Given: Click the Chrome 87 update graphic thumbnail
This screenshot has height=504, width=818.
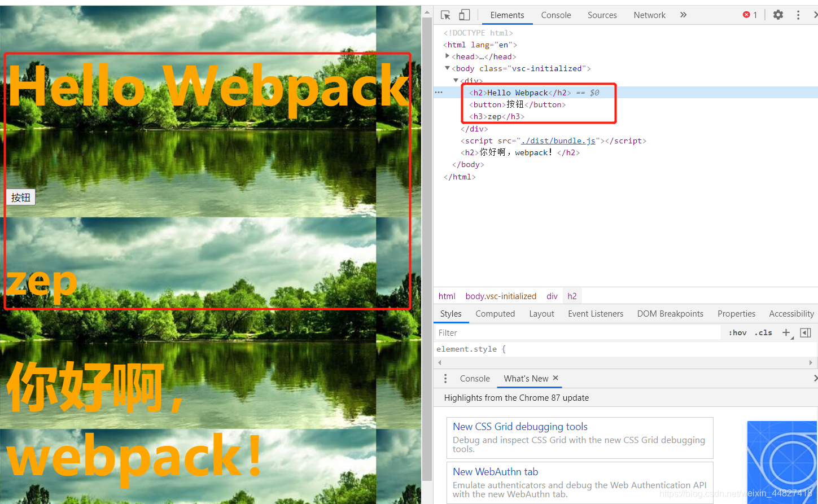Looking at the screenshot, I should tap(782, 462).
